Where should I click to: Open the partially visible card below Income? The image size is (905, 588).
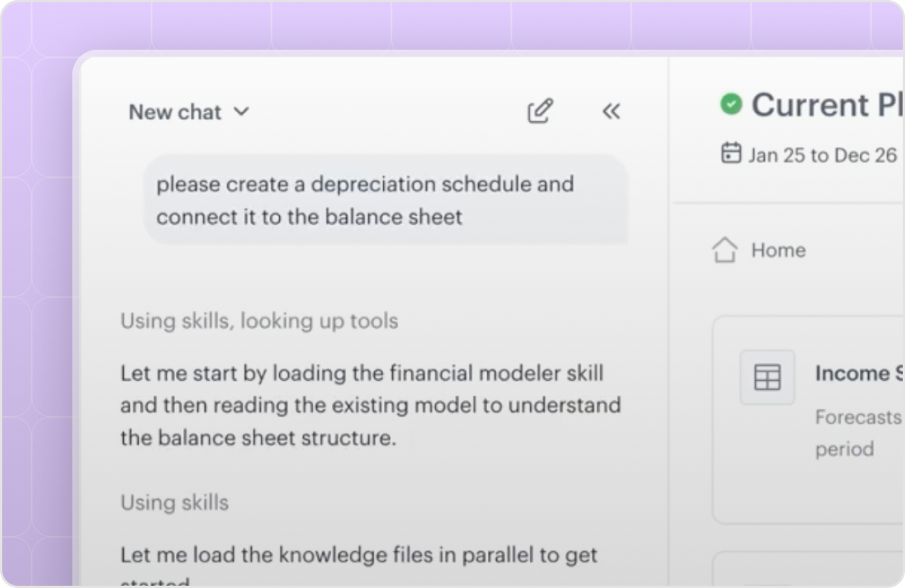click(808, 568)
